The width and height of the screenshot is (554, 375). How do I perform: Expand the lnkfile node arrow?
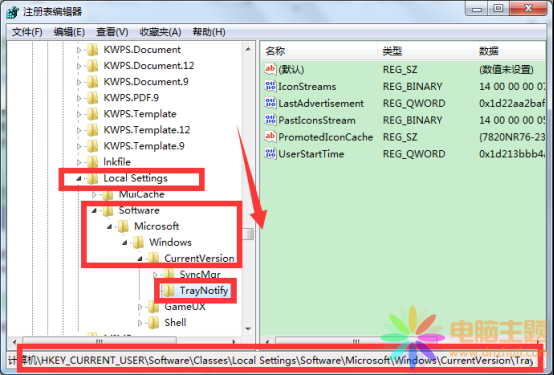tap(79, 162)
